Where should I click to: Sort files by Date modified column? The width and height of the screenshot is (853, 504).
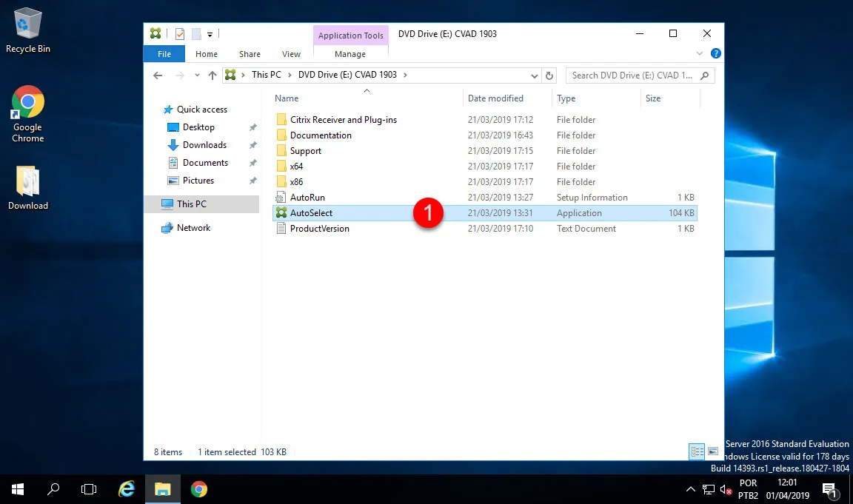495,98
